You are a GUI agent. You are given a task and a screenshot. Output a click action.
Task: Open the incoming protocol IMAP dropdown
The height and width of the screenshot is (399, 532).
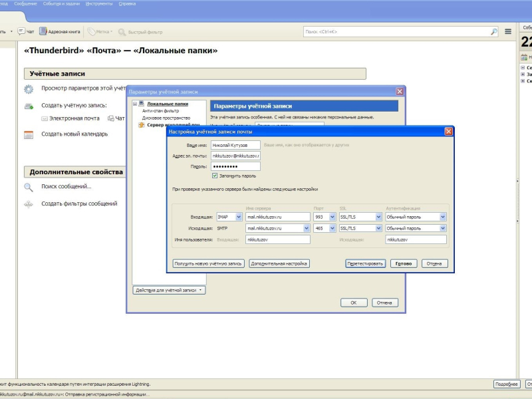pyautogui.click(x=239, y=217)
